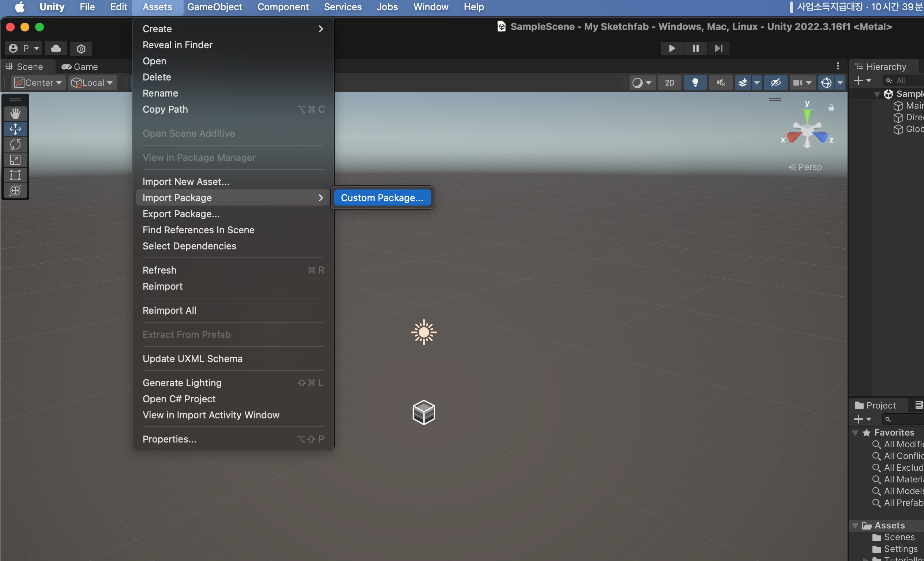Click Export Package... menu entry
The height and width of the screenshot is (561, 924).
(181, 214)
